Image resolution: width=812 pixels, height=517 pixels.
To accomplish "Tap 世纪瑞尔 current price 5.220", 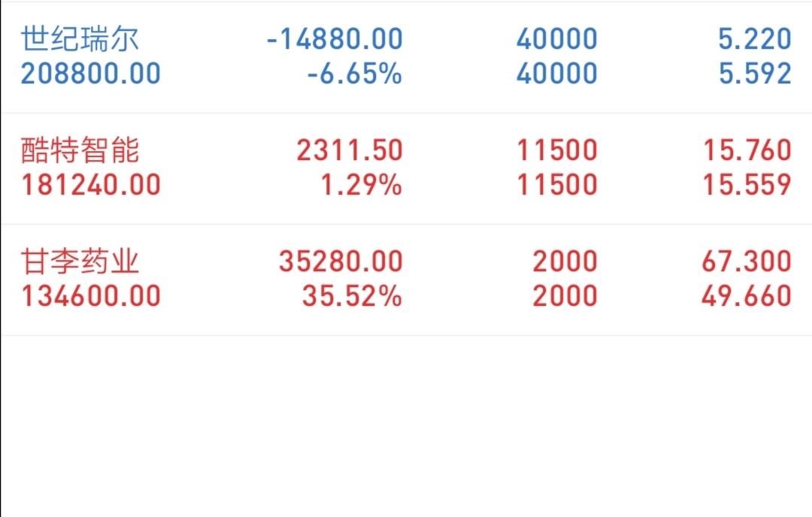I will (755, 38).
